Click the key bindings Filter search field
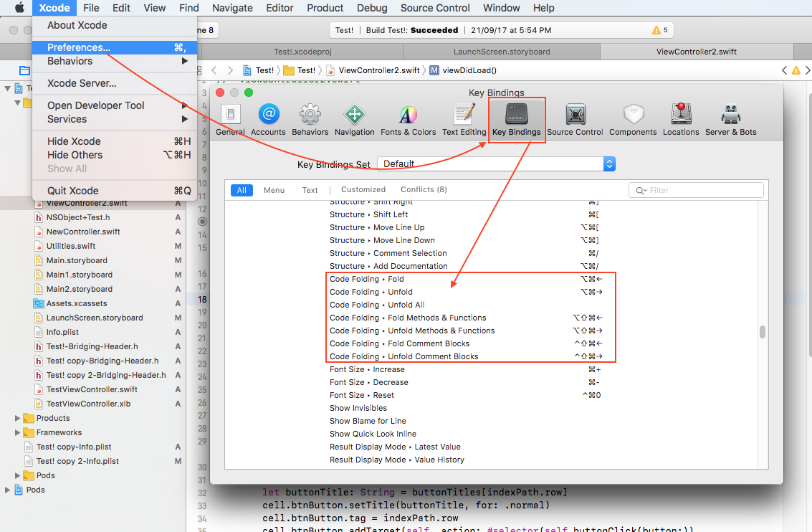This screenshot has height=532, width=812. pyautogui.click(x=696, y=190)
